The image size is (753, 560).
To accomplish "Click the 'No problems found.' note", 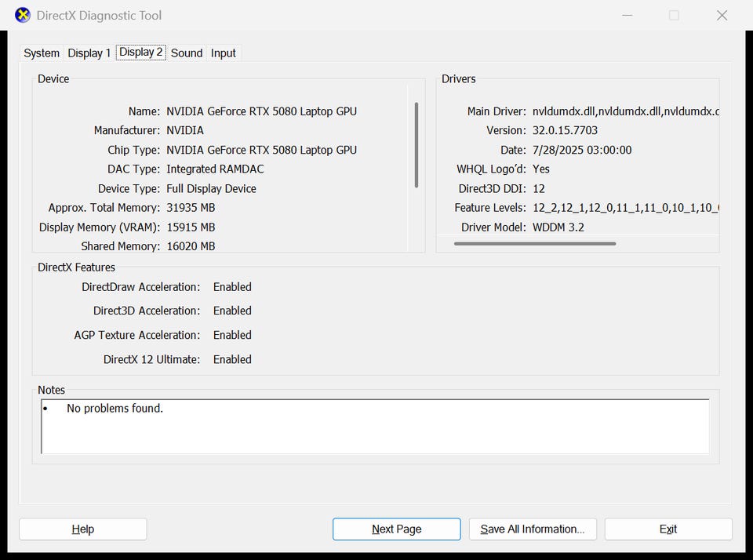I will (115, 408).
